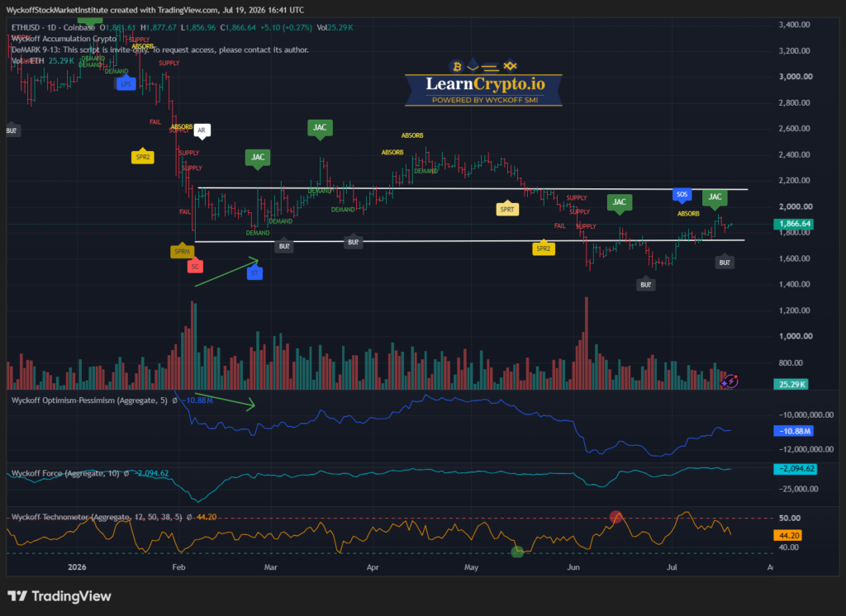Click the Jul label on time axis
The image size is (846, 616).
(x=672, y=567)
